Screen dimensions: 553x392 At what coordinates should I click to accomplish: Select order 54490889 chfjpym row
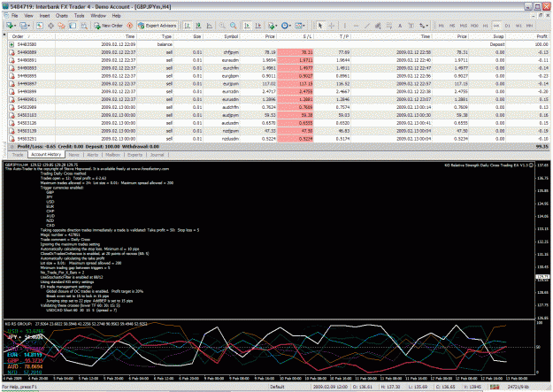coord(279,52)
